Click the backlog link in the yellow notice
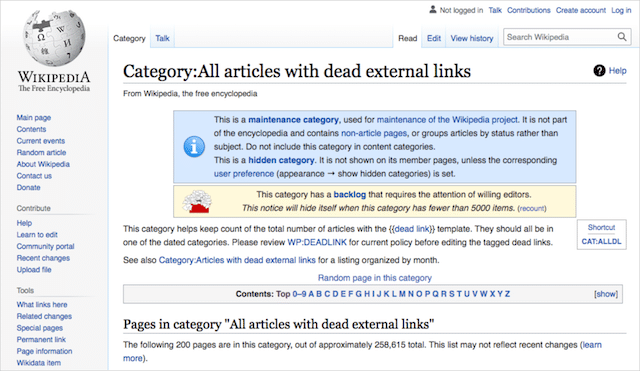Screen dimensions: 640x371 coord(350,194)
